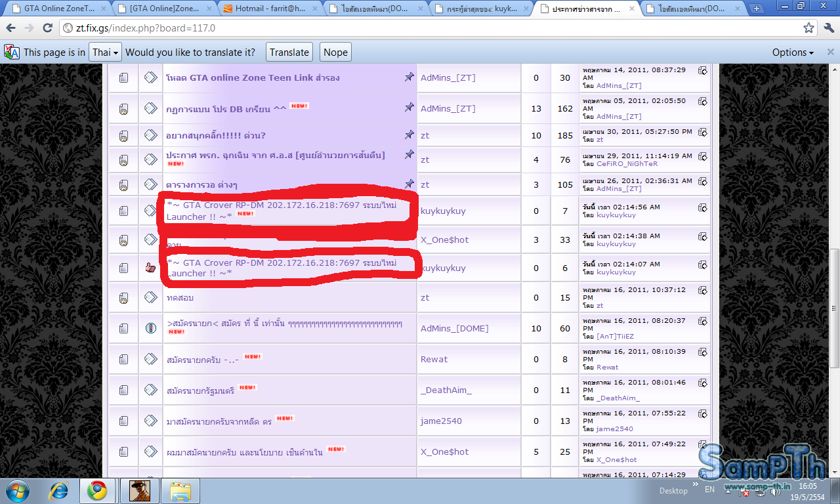Switch to กระทู้ล่าสุดของ: kuyk... tab

point(480,9)
